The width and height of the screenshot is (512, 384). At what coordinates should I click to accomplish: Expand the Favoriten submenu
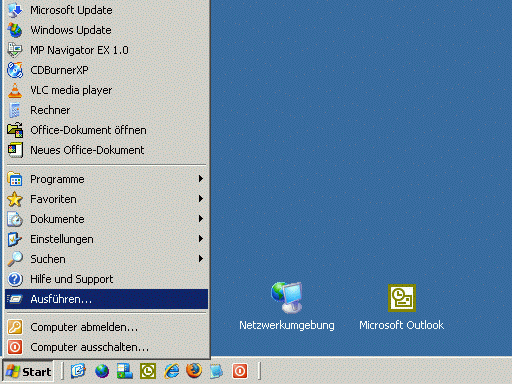[x=106, y=199]
